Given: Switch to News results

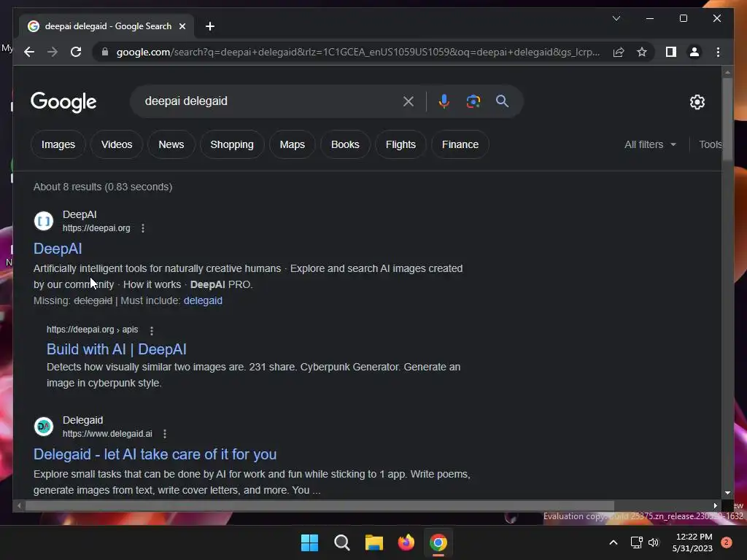Looking at the screenshot, I should 171,144.
